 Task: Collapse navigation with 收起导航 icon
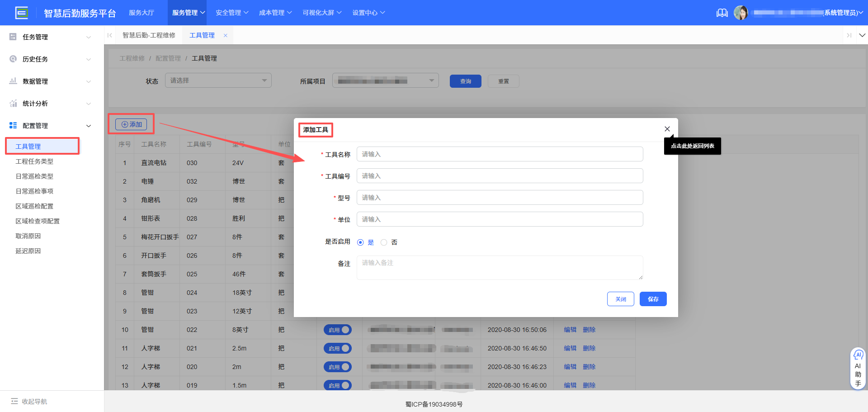[15, 401]
